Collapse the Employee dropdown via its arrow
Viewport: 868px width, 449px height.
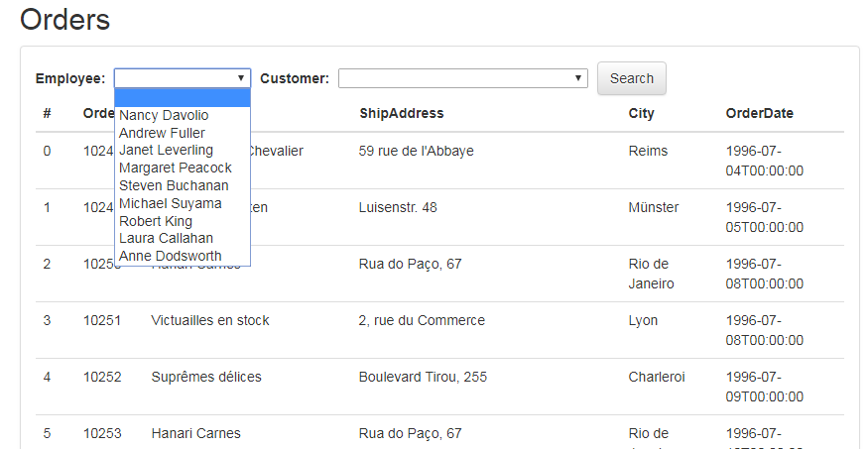click(x=241, y=78)
